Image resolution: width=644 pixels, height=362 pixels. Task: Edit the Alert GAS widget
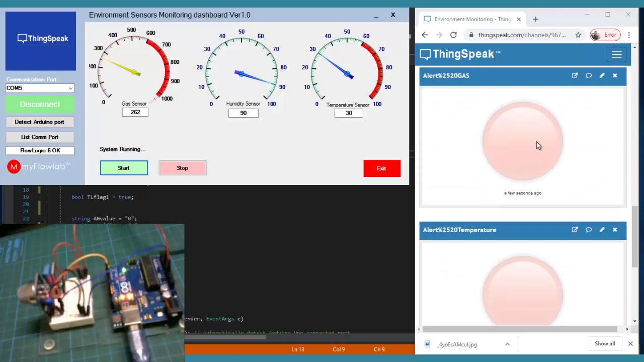click(x=602, y=75)
